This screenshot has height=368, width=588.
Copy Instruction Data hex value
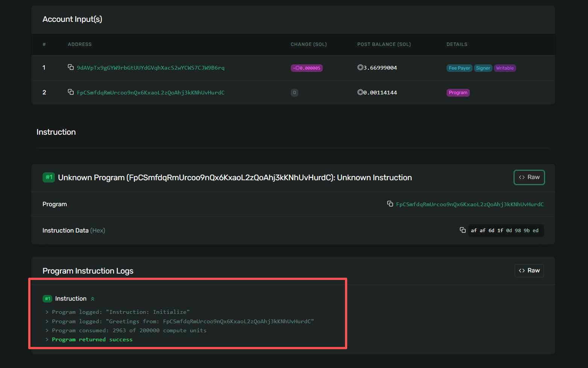coord(463,230)
